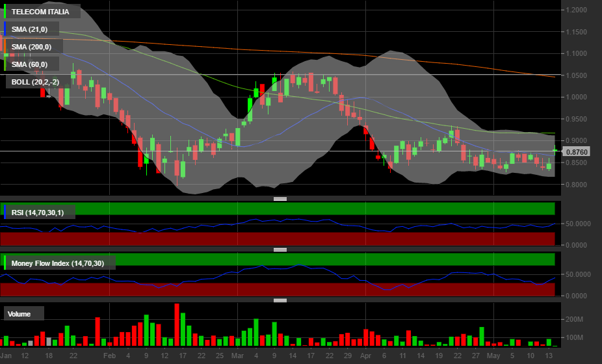
Task: Click the 1.0500 price axis label
Action: [x=576, y=75]
